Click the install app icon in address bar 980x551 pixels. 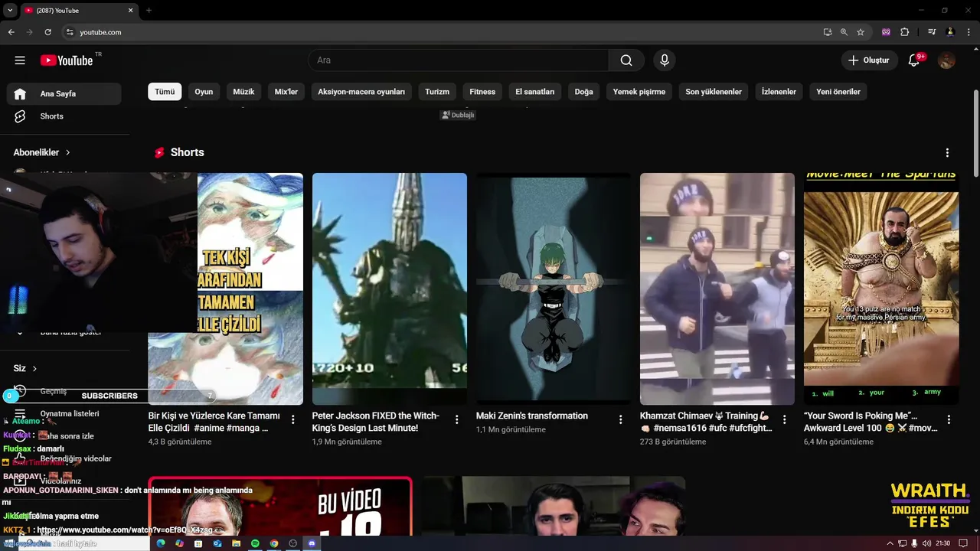click(828, 32)
